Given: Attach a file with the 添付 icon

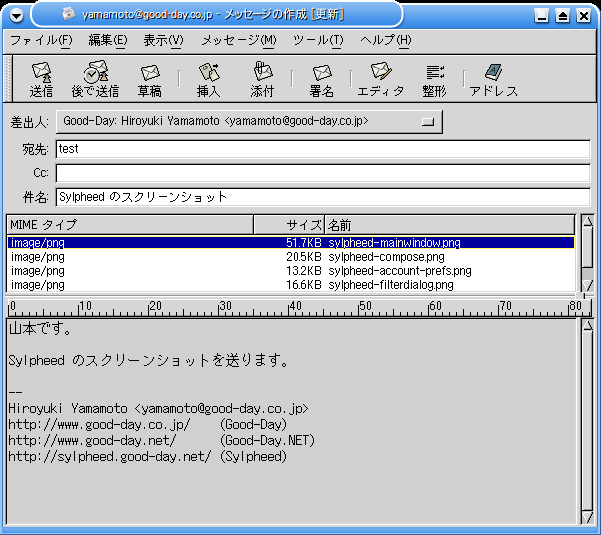Looking at the screenshot, I should (263, 80).
